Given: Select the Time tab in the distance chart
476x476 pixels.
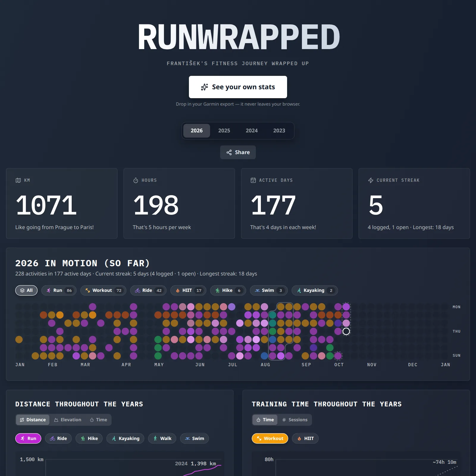Looking at the screenshot, I should [x=98, y=420].
